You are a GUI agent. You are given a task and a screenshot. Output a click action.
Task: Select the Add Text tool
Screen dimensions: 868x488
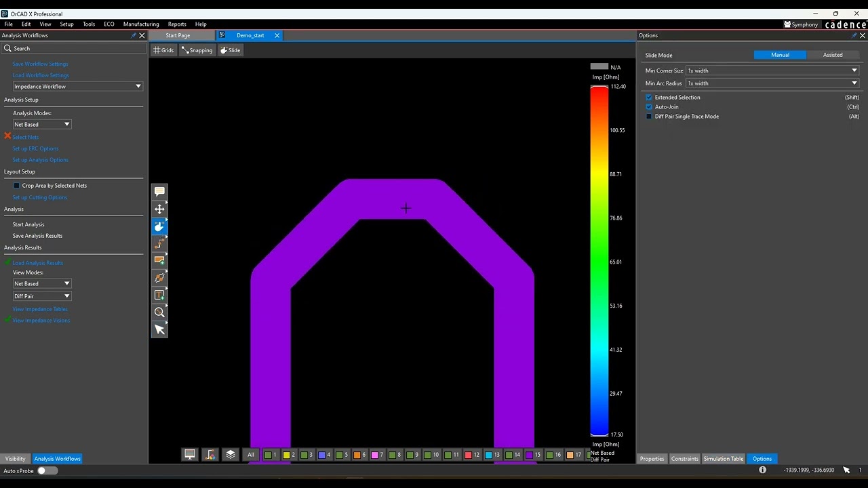(x=159, y=295)
